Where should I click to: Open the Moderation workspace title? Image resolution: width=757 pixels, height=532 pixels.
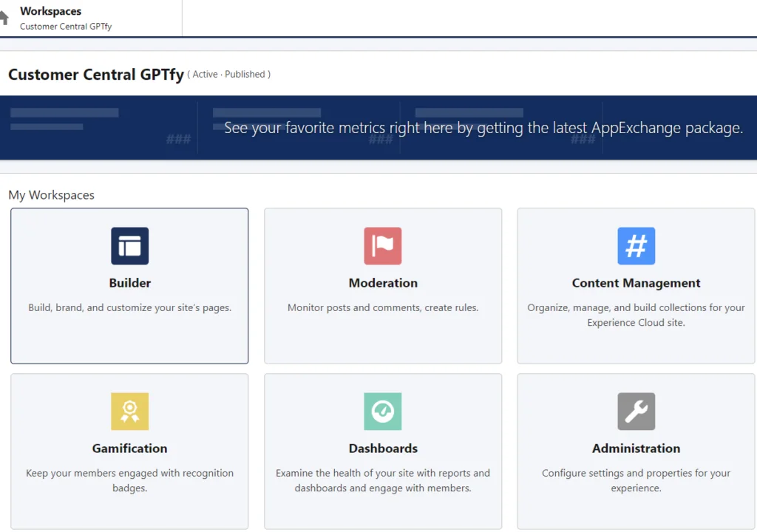tap(383, 283)
